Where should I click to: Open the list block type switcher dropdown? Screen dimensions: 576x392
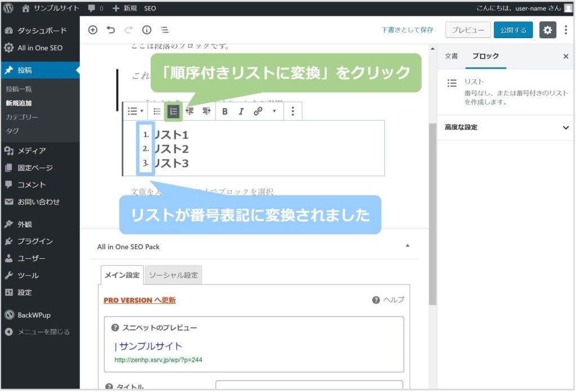pyautogui.click(x=136, y=111)
